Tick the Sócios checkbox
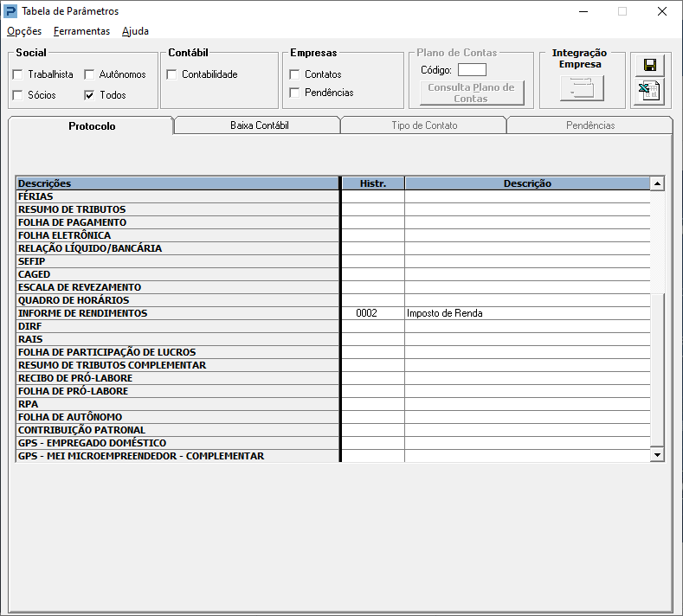This screenshot has height=616, width=683. pyautogui.click(x=18, y=95)
